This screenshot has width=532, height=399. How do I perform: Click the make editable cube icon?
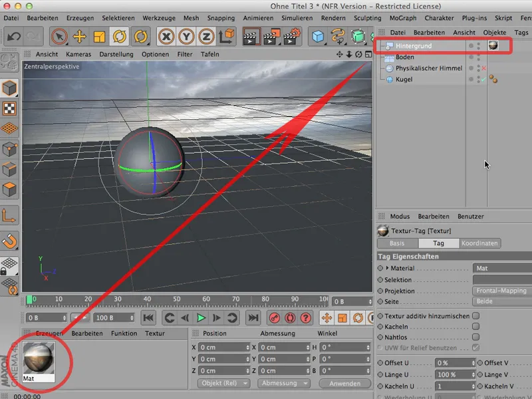pyautogui.click(x=358, y=37)
